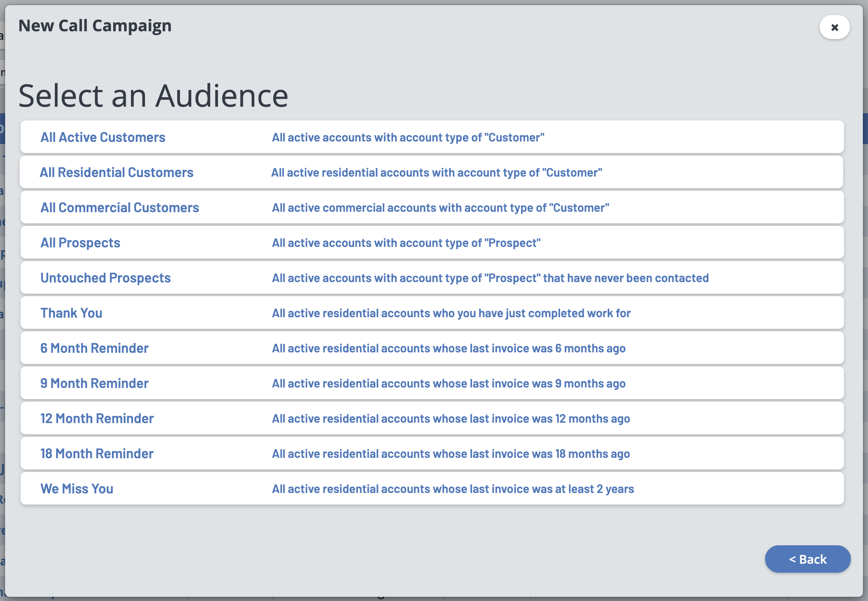Select the 12 Month Reminder audience
The height and width of the screenshot is (601, 868).
[97, 418]
